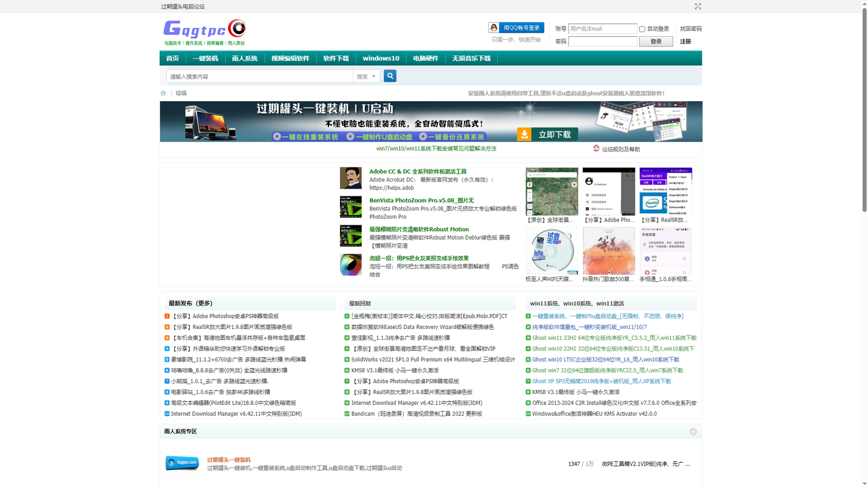Open 素博影院_11.1.2+6700去广告 post
The width and height of the screenshot is (868, 488).
(239, 360)
